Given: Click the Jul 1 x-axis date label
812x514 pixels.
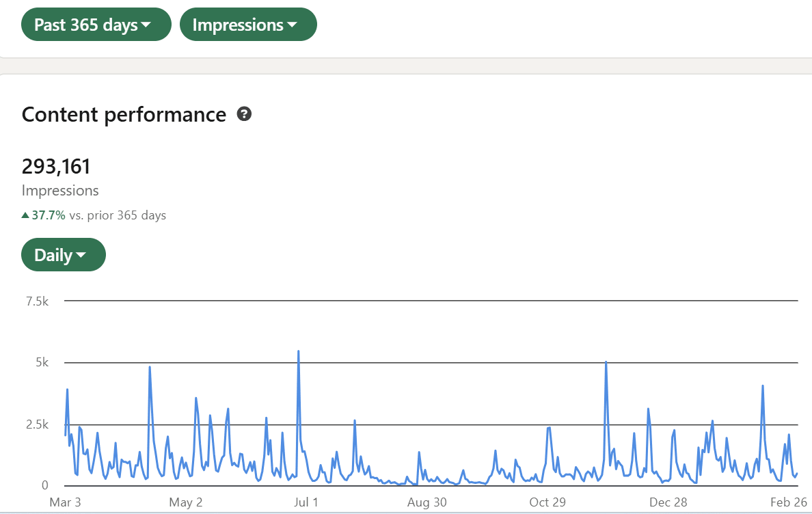Looking at the screenshot, I should point(306,502).
